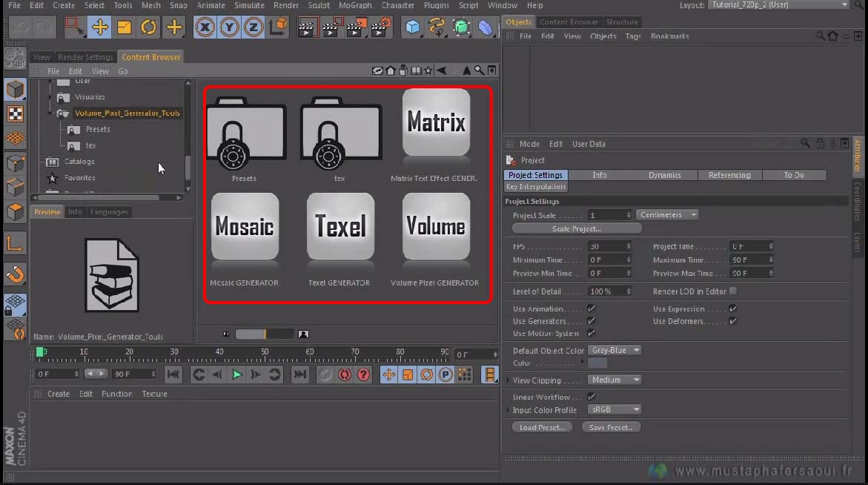Go to end of animation
The image size is (868, 485).
tap(299, 375)
